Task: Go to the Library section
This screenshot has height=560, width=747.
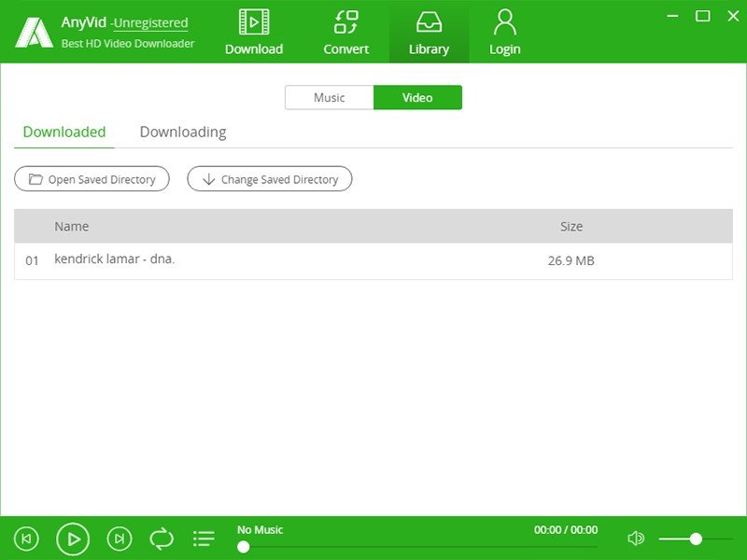Action: [429, 32]
